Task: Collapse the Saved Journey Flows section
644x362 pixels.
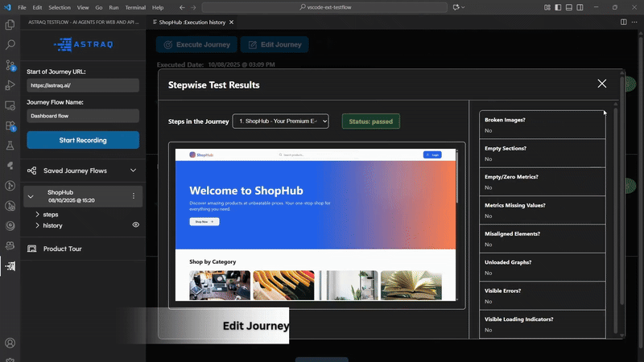Action: point(133,171)
